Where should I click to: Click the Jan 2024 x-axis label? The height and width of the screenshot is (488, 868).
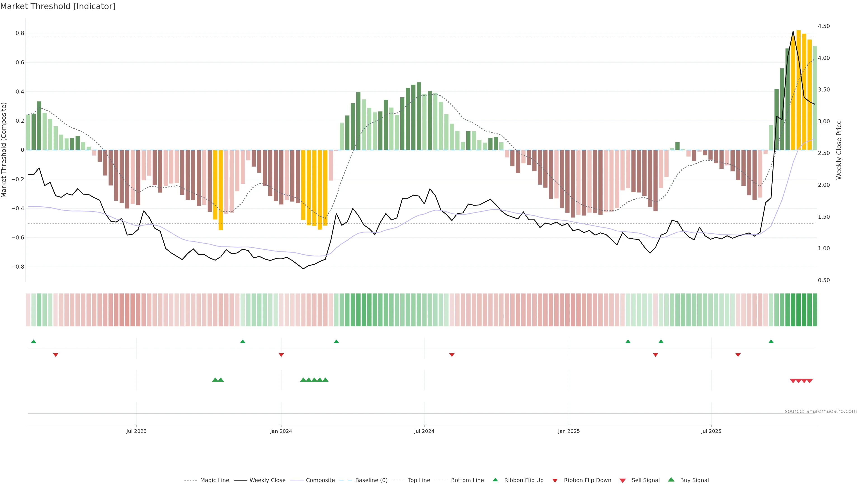click(281, 431)
